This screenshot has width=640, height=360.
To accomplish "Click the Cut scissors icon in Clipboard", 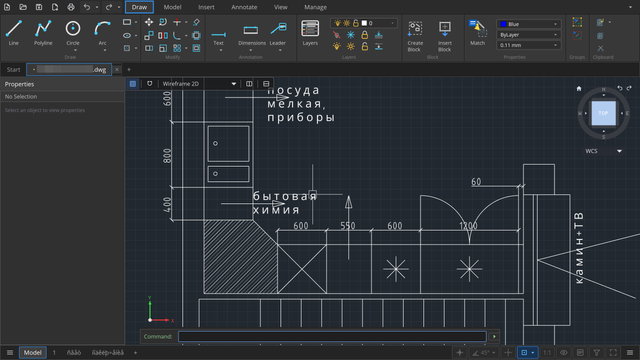I will (600, 48).
